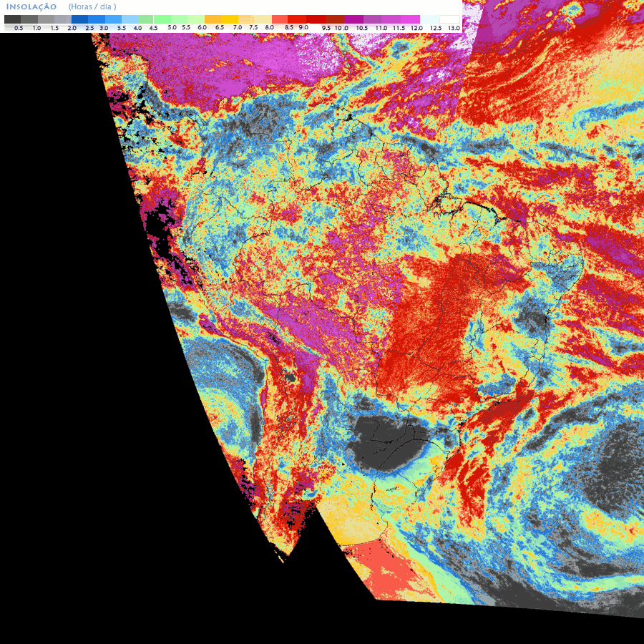The height and width of the screenshot is (644, 644).
Task: Click the '11.5' legend value
Action: (x=399, y=28)
